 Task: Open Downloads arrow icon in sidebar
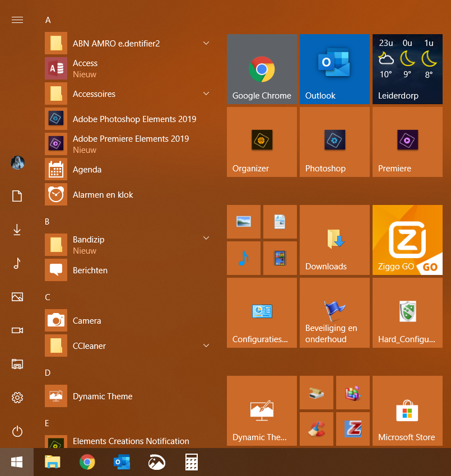pyautogui.click(x=17, y=230)
